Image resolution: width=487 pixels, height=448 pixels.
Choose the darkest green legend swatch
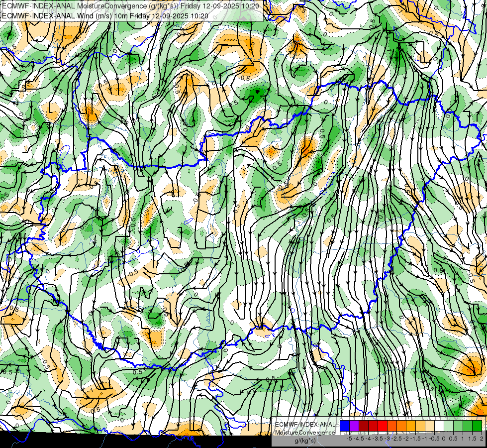[477, 426]
